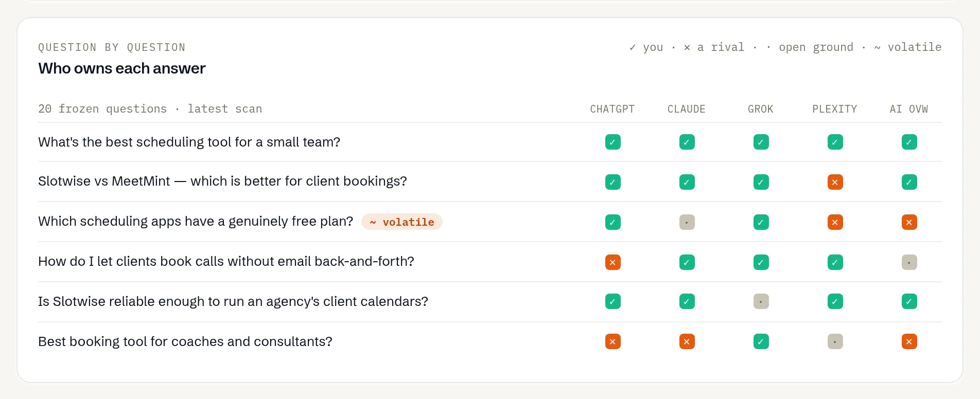Click the Claude checkmark for best scheduling tool row
Screen dimensions: 980x399
point(687,142)
